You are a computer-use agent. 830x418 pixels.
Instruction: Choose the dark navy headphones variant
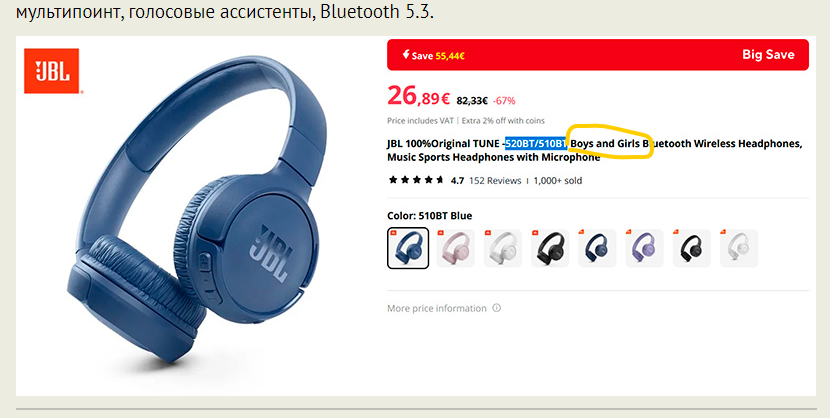(597, 248)
